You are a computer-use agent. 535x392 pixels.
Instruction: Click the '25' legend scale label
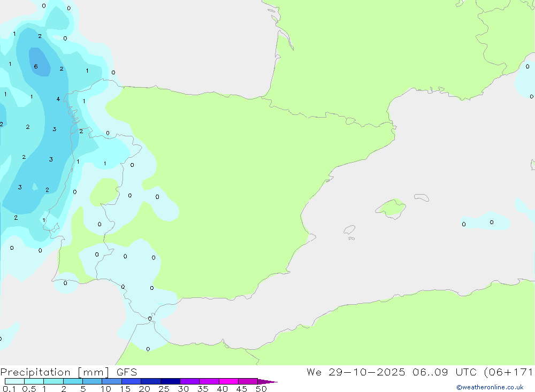[x=164, y=389]
